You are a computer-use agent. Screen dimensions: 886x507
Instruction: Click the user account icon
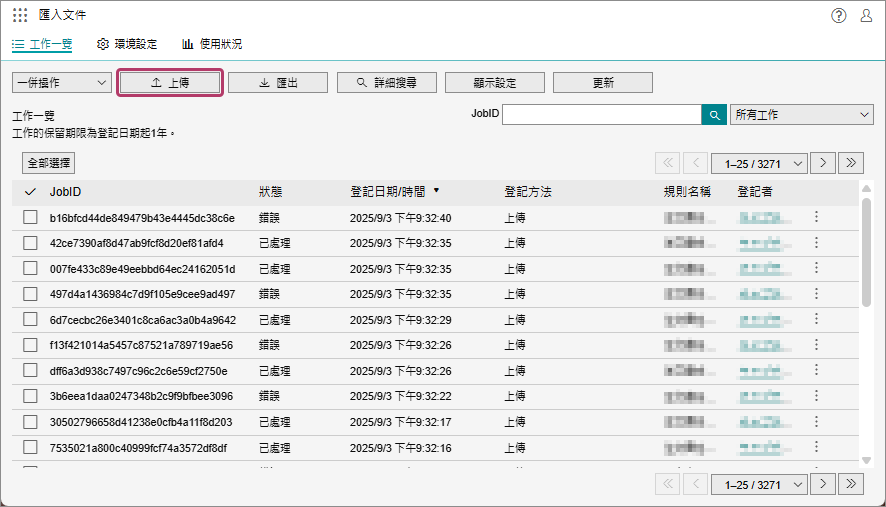(x=866, y=15)
